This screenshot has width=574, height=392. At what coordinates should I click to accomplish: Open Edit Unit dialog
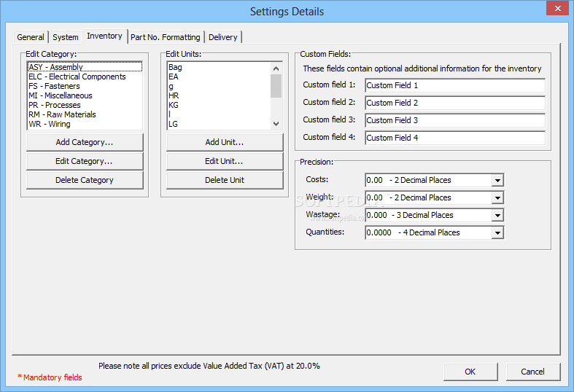click(225, 161)
